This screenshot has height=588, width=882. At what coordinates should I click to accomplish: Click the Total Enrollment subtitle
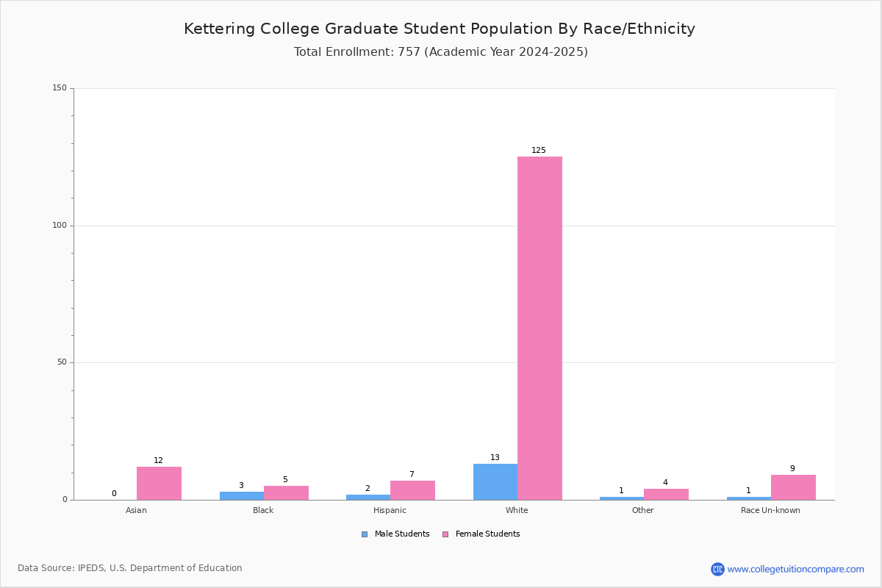[441, 52]
